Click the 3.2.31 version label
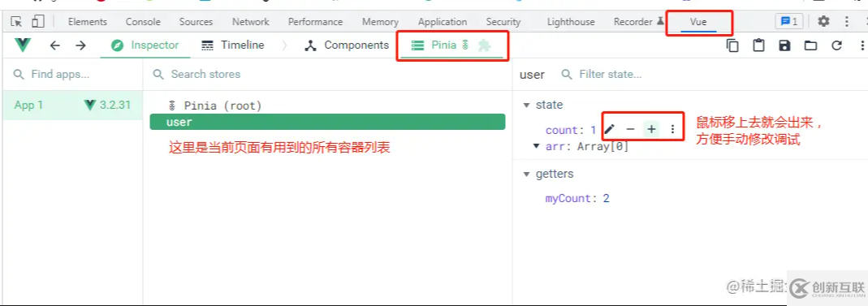868x306 pixels. [114, 105]
